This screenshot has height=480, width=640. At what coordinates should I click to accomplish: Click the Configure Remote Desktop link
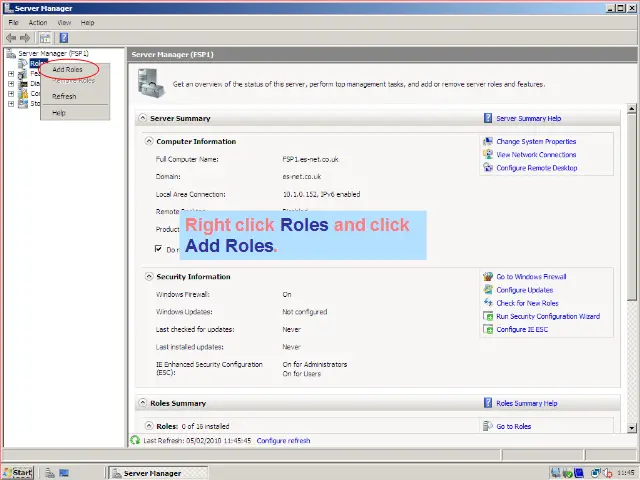point(536,168)
